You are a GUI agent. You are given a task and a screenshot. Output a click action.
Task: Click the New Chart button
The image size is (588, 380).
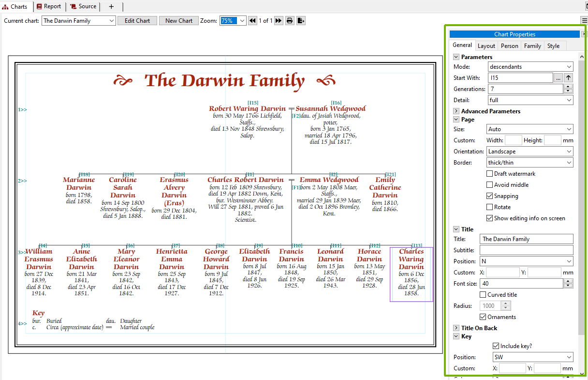tap(178, 21)
